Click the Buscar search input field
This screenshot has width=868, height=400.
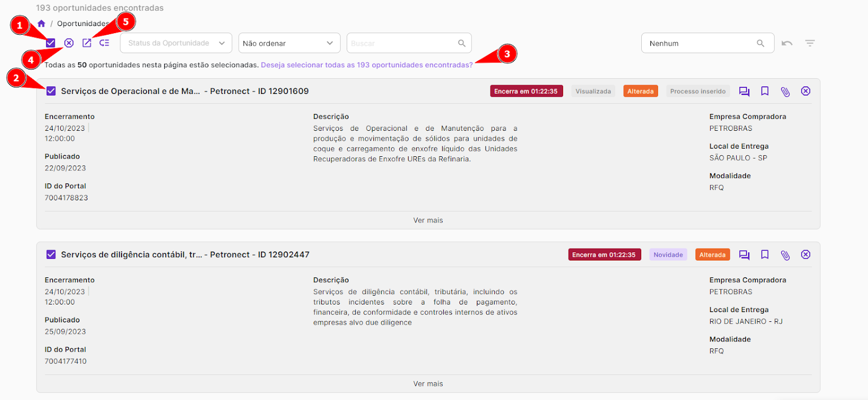[x=401, y=43]
